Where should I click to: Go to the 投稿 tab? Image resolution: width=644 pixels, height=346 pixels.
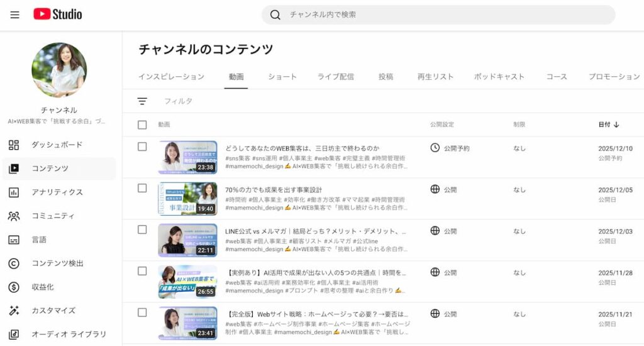pyautogui.click(x=386, y=77)
